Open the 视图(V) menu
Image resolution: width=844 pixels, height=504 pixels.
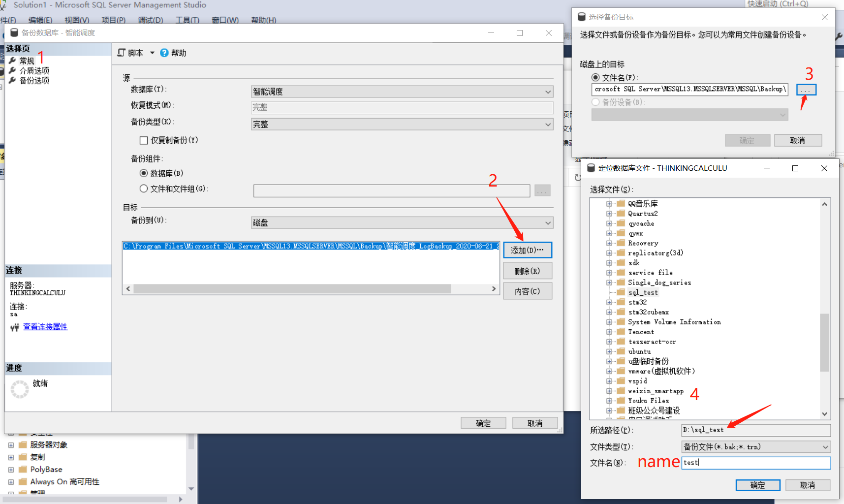[x=77, y=20]
